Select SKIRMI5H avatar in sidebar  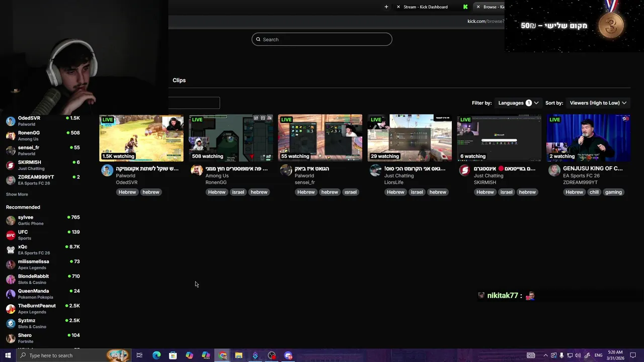pos(11,165)
